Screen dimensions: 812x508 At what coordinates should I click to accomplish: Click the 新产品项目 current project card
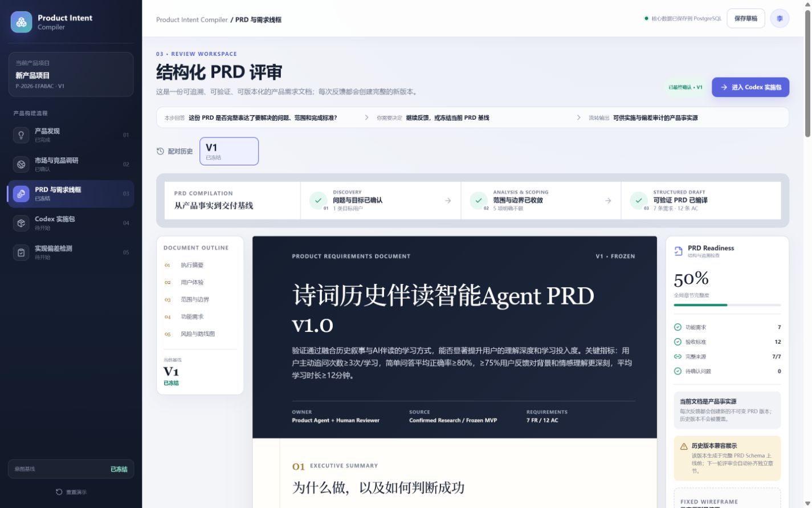71,74
